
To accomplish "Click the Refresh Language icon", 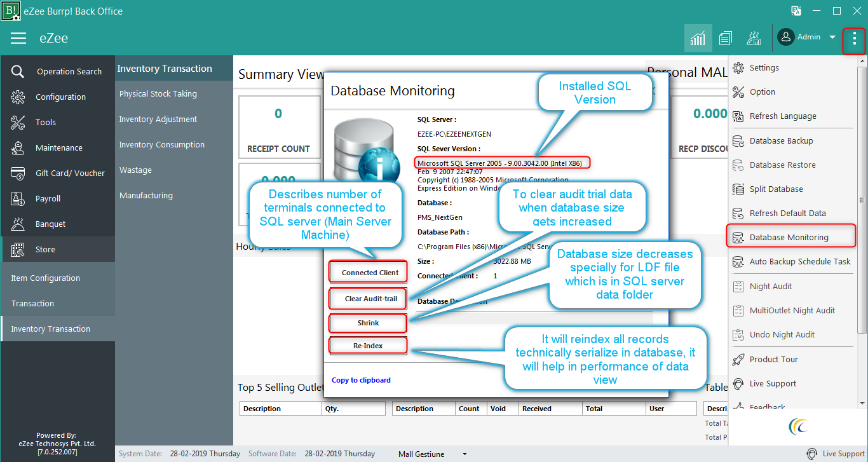I will [738, 116].
